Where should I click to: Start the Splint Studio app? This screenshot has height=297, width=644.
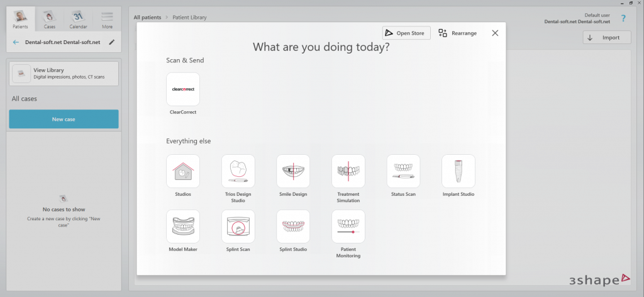(293, 227)
